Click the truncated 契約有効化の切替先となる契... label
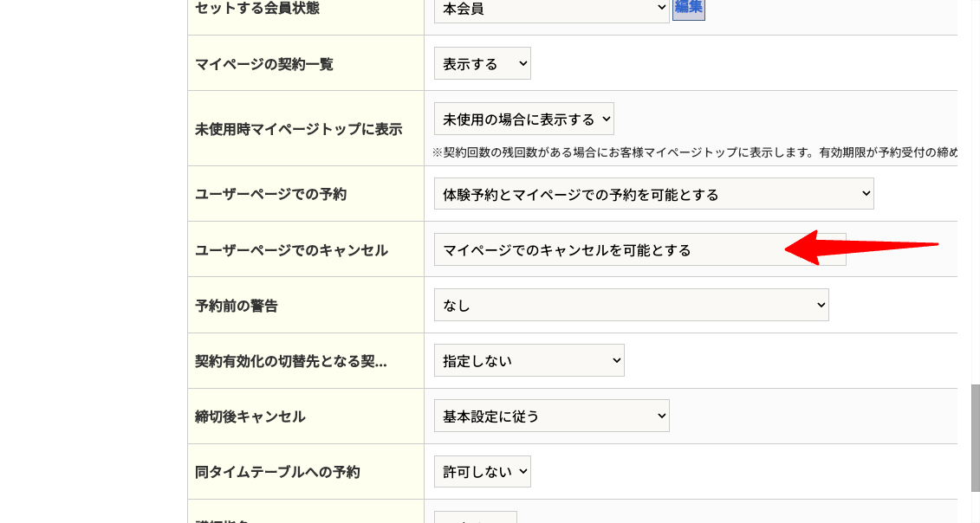The width and height of the screenshot is (980, 523). (x=291, y=361)
